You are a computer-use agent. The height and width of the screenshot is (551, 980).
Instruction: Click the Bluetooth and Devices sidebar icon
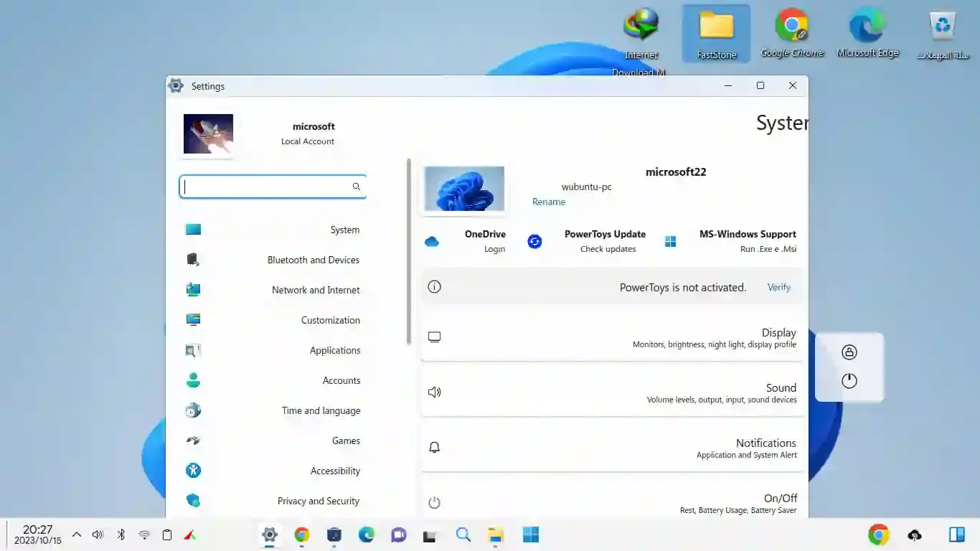[x=192, y=260]
